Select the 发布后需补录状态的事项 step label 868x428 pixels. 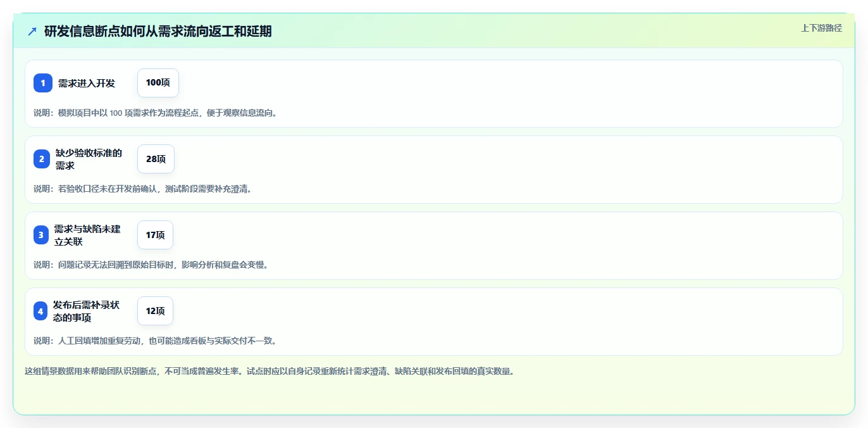tap(87, 311)
